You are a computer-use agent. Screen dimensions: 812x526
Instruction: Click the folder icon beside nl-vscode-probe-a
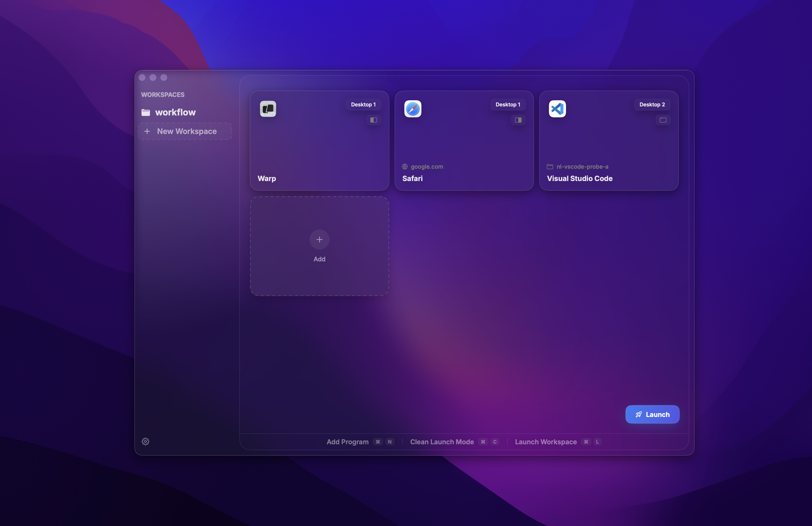click(x=550, y=167)
